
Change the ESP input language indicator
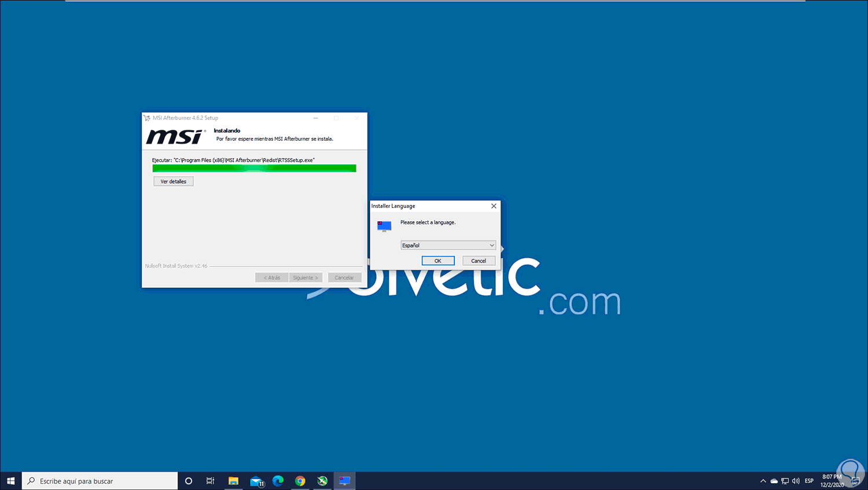809,481
